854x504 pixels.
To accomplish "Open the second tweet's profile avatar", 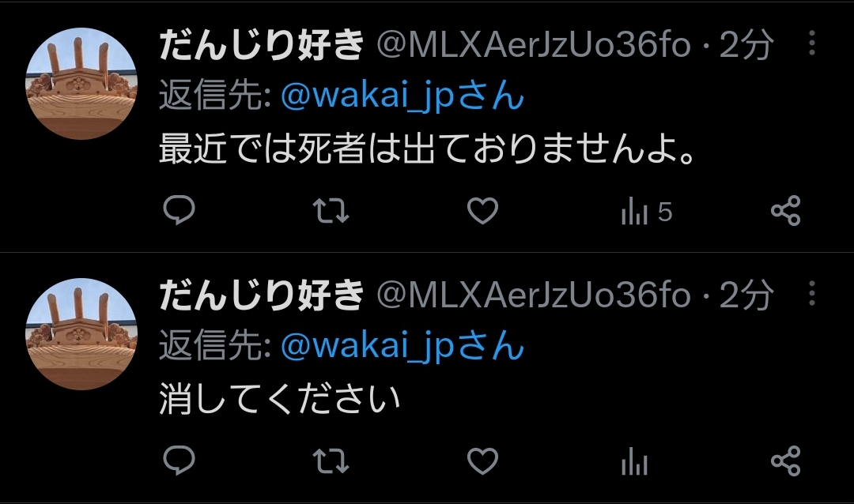I will (x=81, y=334).
